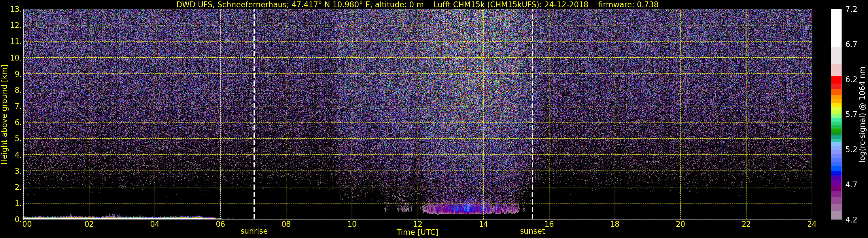Click the colorbar value '6.7'
This screenshot has height=238, width=868.
[x=851, y=44]
